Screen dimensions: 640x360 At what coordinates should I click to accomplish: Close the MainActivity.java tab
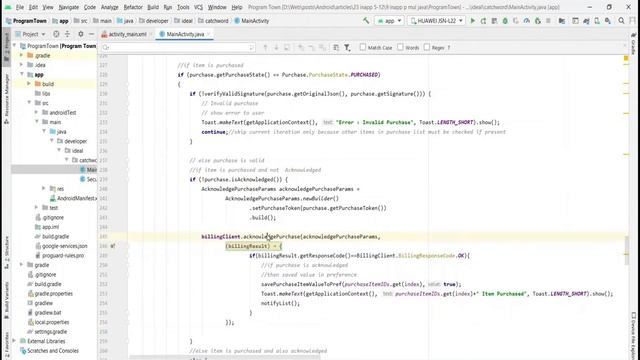209,34
